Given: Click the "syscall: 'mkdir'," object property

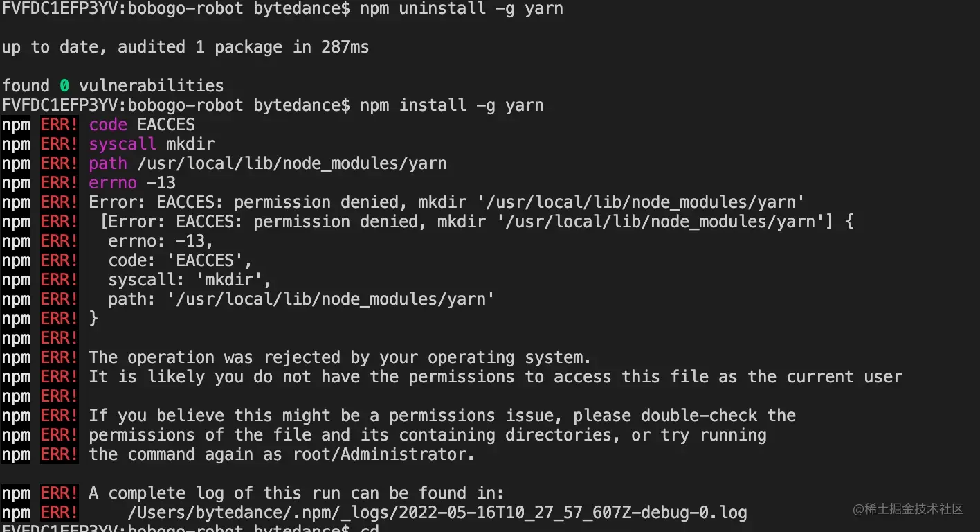Looking at the screenshot, I should pos(190,280).
